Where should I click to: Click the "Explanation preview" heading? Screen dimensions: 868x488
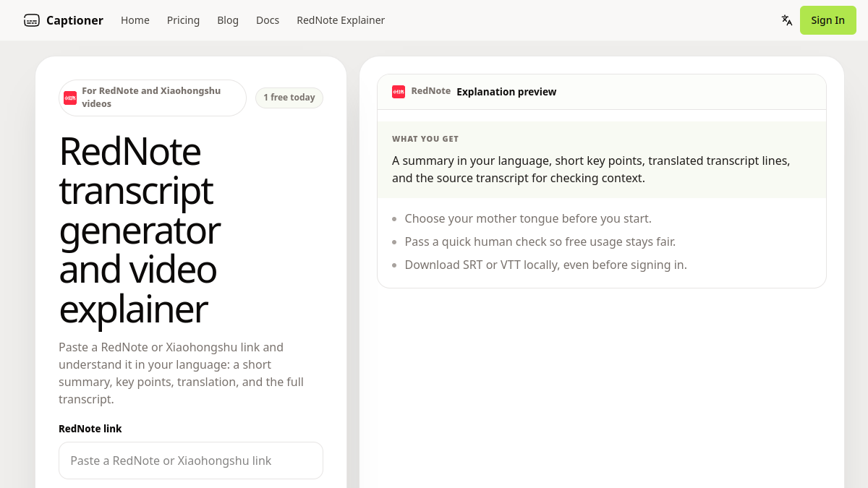pos(506,92)
